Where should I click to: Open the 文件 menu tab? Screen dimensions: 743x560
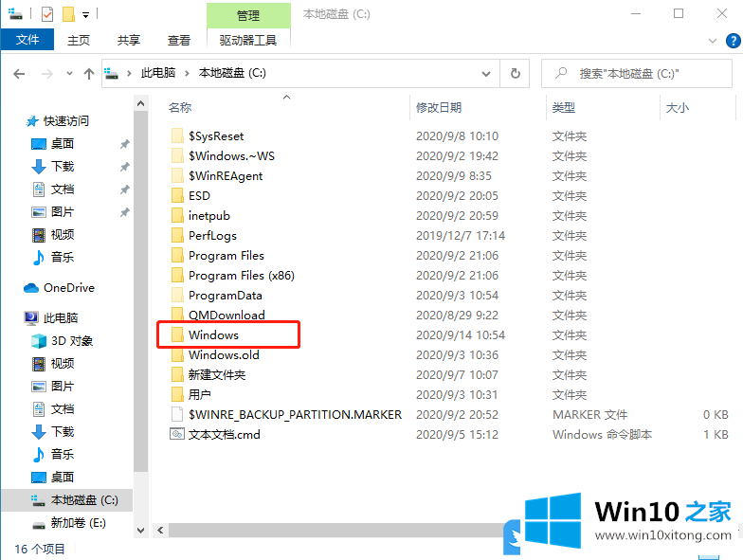pos(27,40)
